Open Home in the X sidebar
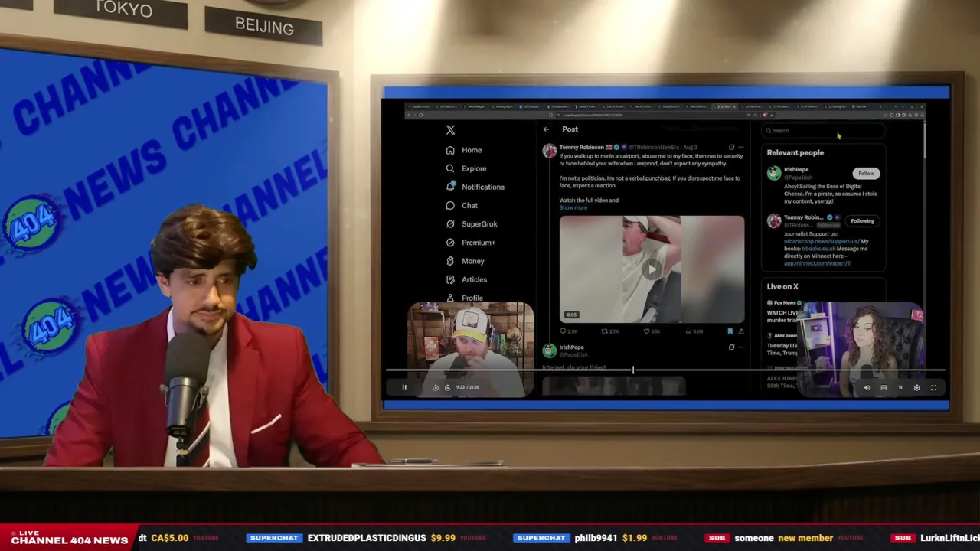The width and height of the screenshot is (980, 551). (x=464, y=150)
